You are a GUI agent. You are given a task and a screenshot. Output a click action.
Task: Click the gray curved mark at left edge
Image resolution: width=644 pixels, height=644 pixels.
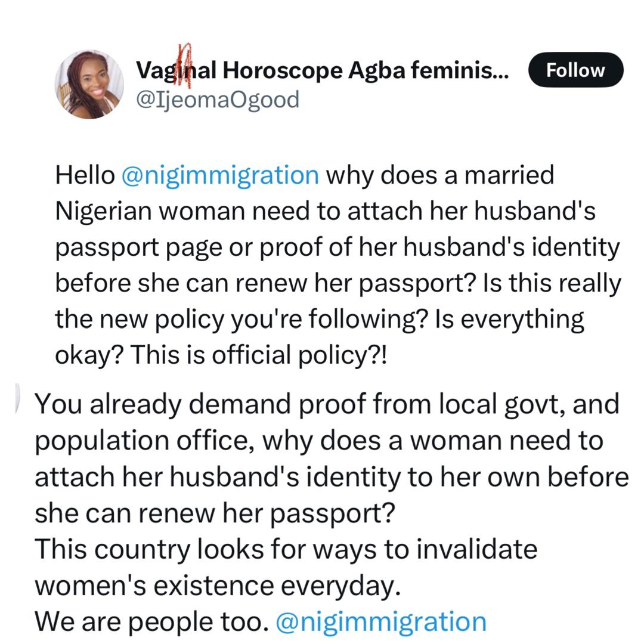(17, 397)
